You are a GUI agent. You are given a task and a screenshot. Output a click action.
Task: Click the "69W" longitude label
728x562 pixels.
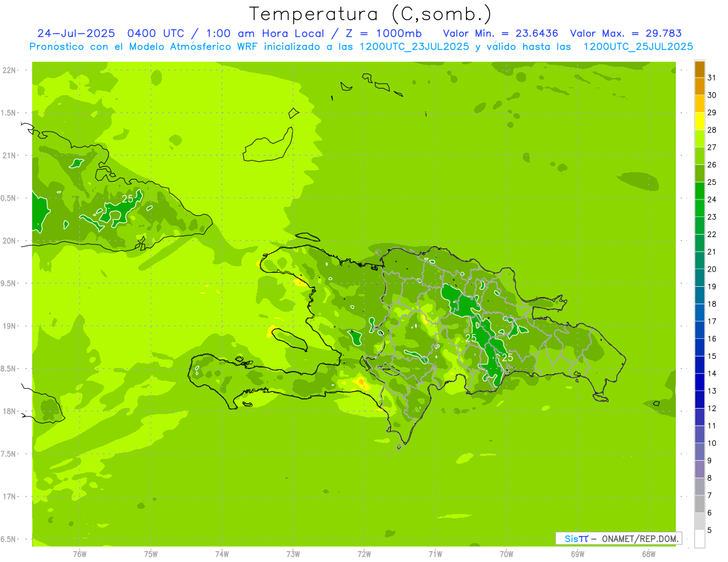pos(578,554)
